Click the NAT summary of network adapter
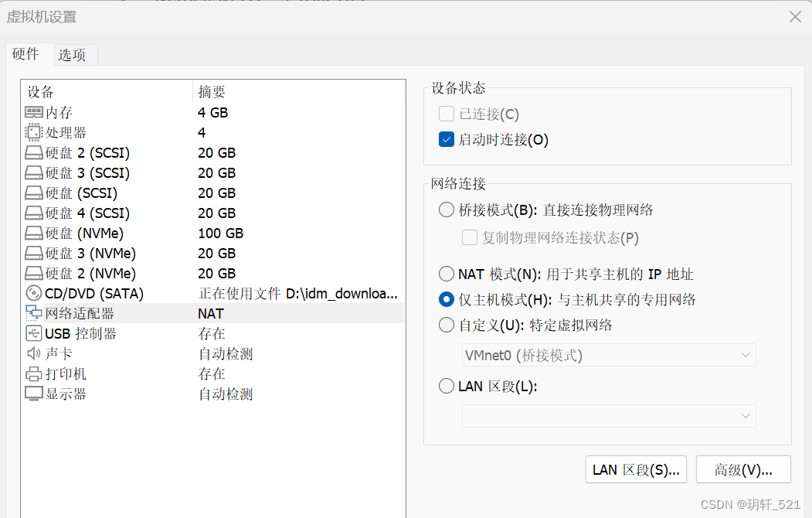812x518 pixels. (x=211, y=313)
